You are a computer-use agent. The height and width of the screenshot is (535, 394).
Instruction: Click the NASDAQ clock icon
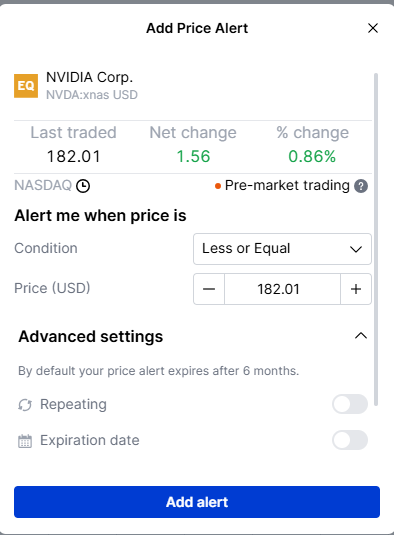click(83, 186)
